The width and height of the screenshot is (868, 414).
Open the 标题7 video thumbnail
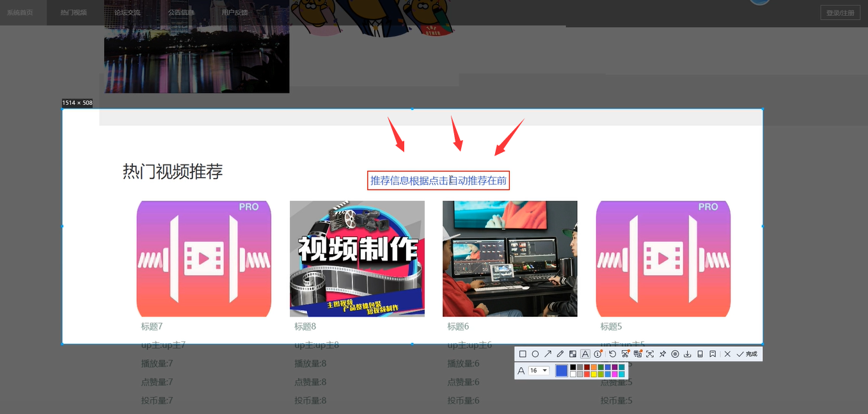pyautogui.click(x=204, y=259)
